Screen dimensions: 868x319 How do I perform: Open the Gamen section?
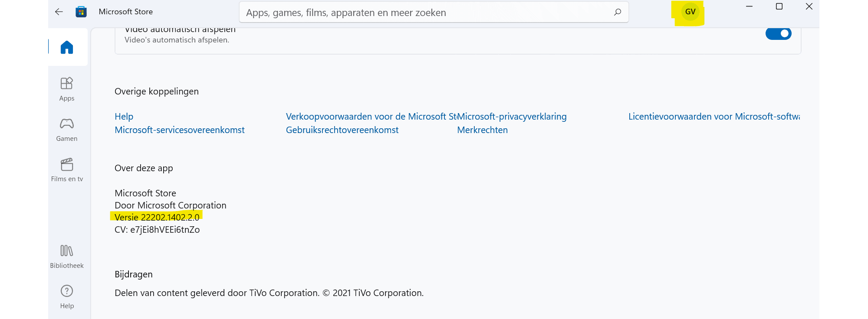coord(67,130)
